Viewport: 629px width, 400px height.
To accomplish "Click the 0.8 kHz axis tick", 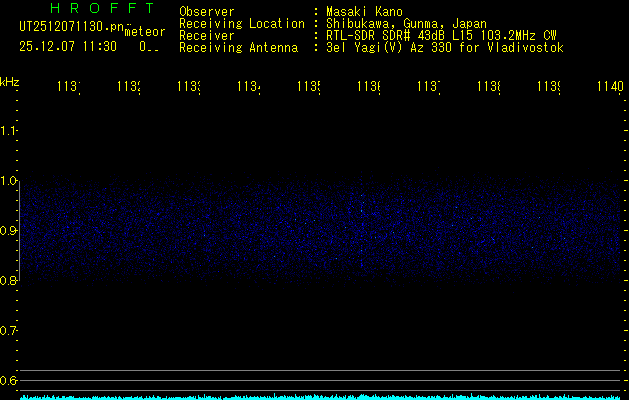I will (9, 280).
